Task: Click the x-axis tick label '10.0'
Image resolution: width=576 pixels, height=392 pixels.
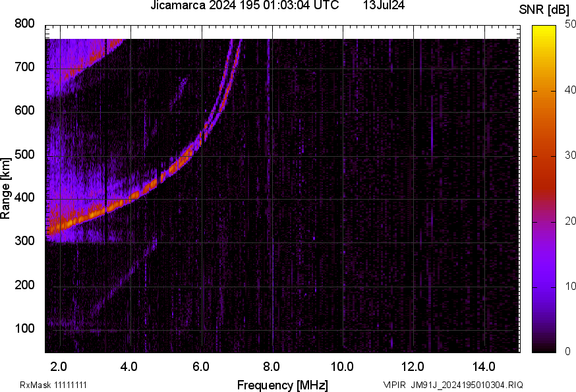Action: tap(342, 367)
